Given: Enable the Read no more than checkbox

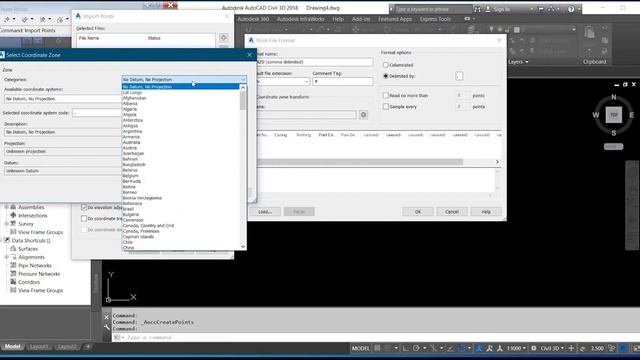Looking at the screenshot, I should pyautogui.click(x=385, y=95).
